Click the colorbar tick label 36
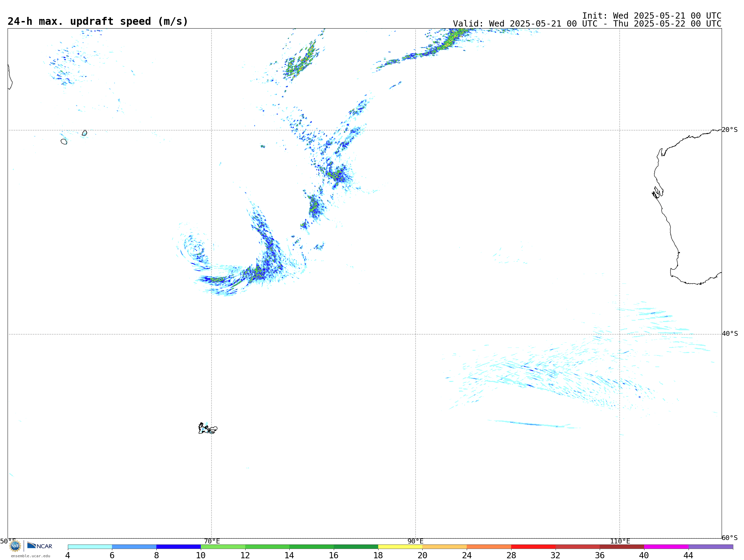 tap(600, 556)
